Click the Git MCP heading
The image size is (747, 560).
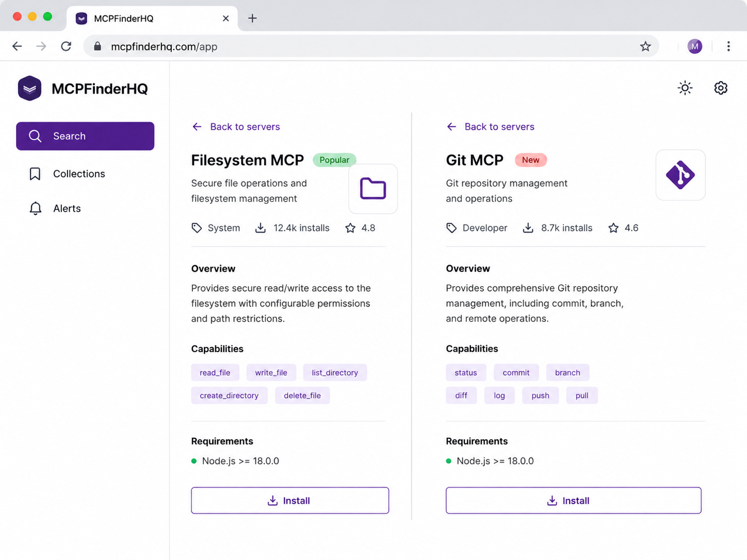coord(475,160)
